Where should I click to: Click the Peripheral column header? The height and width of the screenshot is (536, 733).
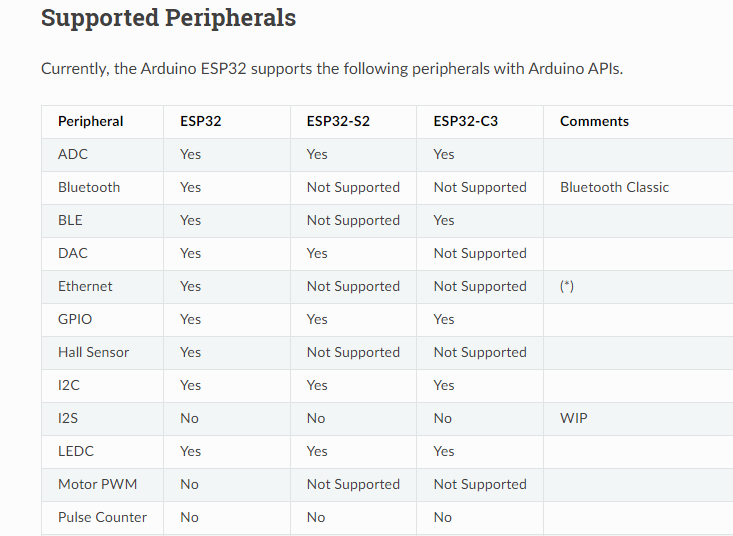point(91,121)
